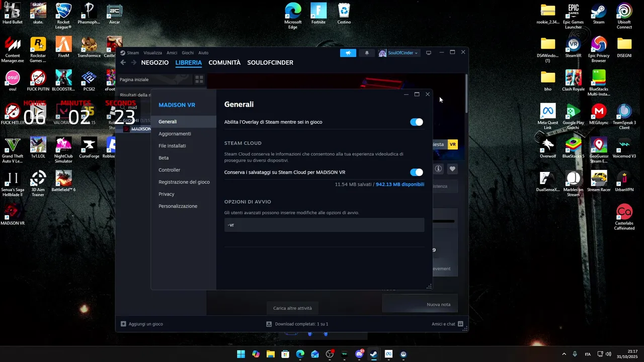Open the Cestino recycle bin
The image size is (644, 362).
tap(344, 14)
